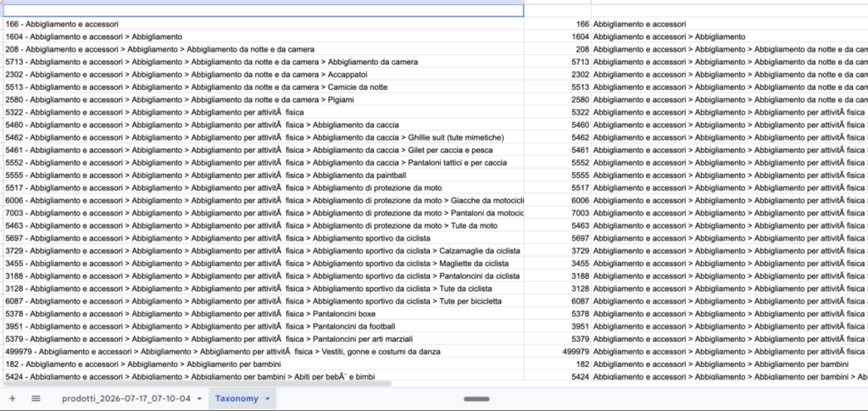The image size is (868, 411).
Task: Click the horizontal scrollbar under the grid
Action: tap(198, 383)
